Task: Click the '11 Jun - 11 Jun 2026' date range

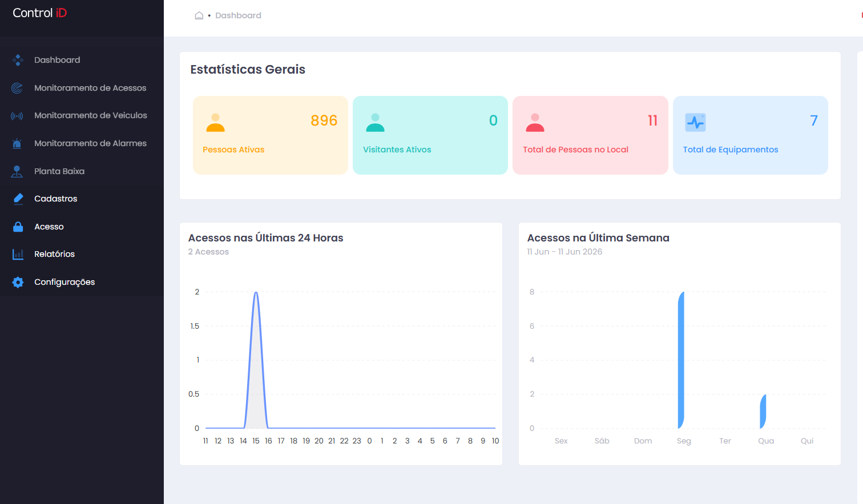Action: click(564, 252)
